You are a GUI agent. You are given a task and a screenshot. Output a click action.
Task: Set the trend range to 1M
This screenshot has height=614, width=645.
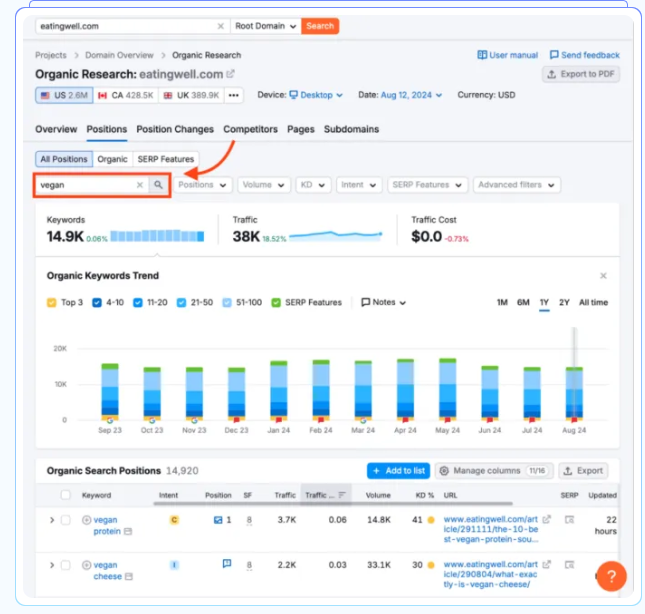(502, 303)
